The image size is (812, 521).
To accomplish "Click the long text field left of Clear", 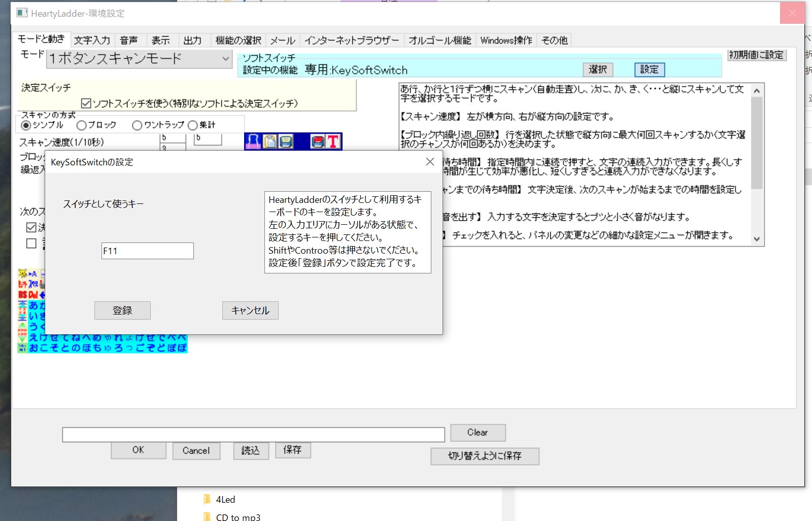I will coord(253,435).
